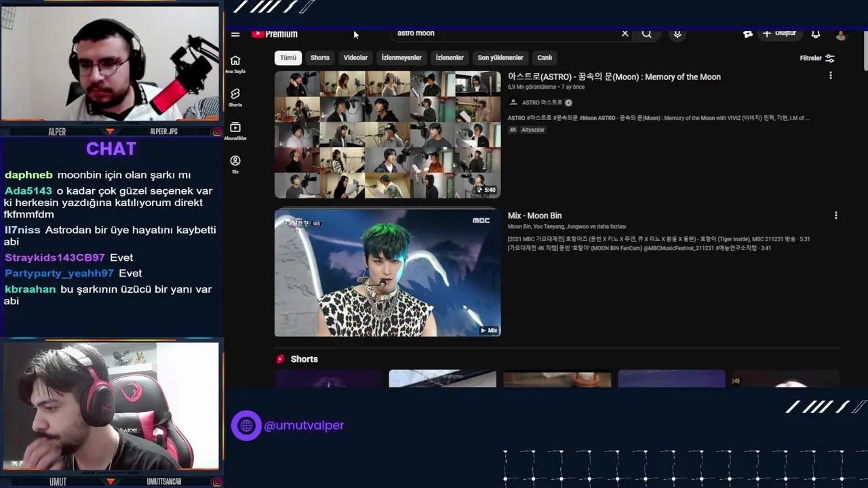Open the notifications bell
Screen dimensions: 868x488
tap(816, 34)
